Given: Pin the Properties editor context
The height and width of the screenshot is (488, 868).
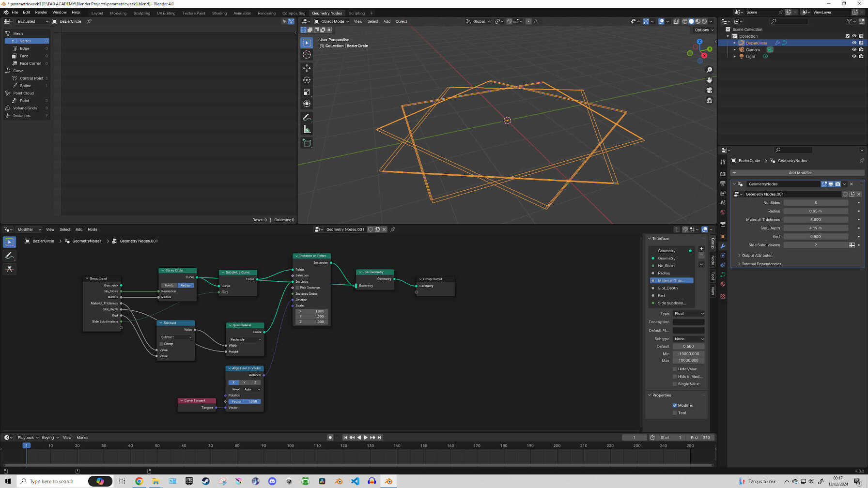Looking at the screenshot, I should coord(862,161).
